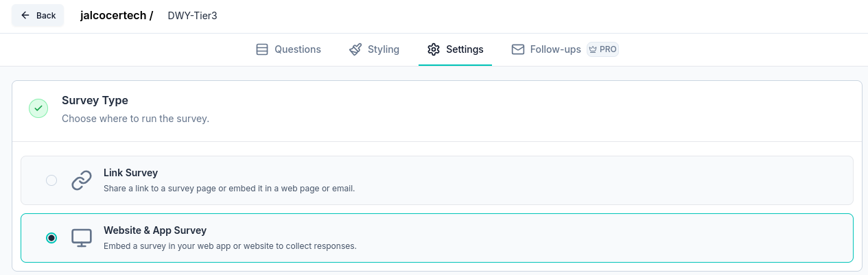
Task: Click the Styling paintbrush icon
Action: click(355, 49)
